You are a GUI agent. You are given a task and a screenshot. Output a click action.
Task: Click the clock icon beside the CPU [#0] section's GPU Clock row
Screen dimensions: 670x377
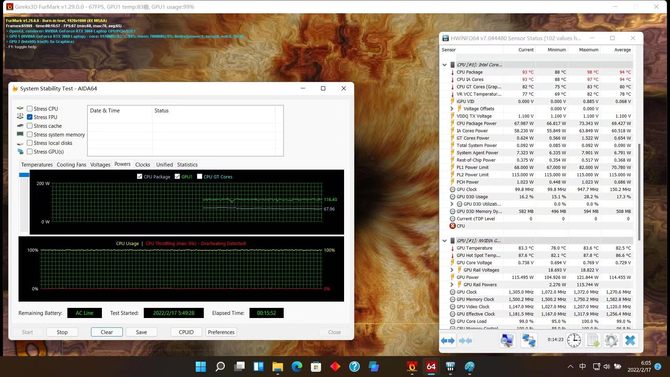pyautogui.click(x=453, y=189)
